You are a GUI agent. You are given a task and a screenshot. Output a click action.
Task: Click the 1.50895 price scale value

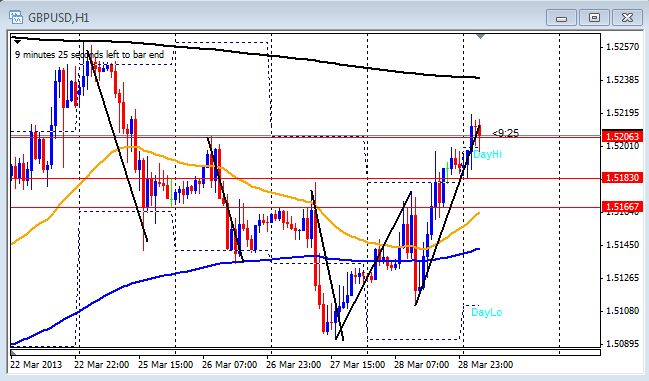[x=622, y=343]
